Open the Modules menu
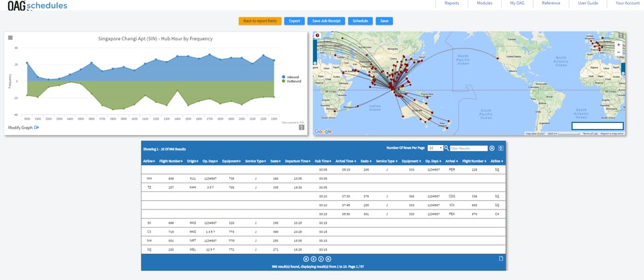Viewport: 644px width, 280px height. pos(484,3)
